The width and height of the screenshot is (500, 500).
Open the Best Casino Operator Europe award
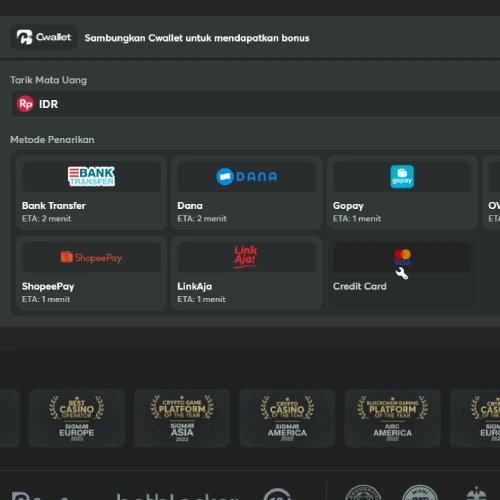[x=77, y=418]
